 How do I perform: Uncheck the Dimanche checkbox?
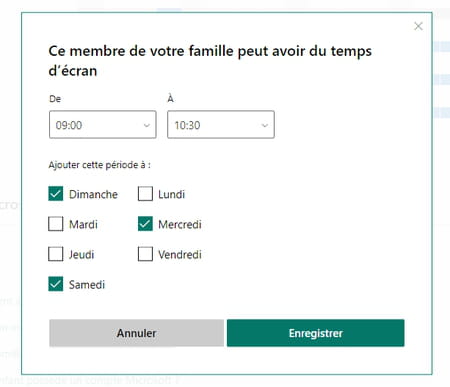coord(56,194)
